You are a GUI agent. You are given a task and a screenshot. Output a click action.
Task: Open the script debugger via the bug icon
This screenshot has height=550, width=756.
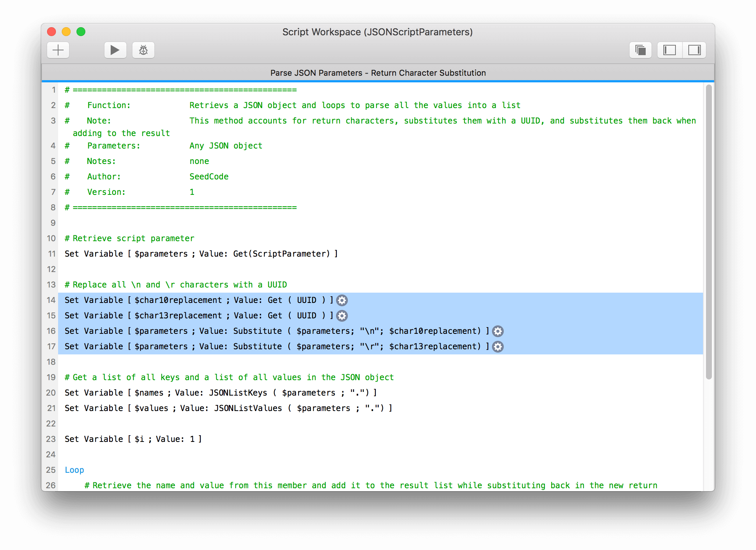point(143,50)
